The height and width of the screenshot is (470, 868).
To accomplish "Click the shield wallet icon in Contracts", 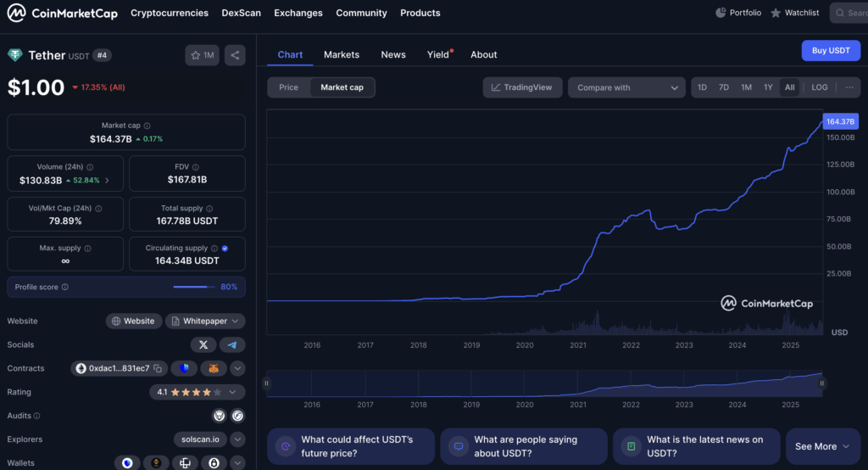I will tap(184, 368).
